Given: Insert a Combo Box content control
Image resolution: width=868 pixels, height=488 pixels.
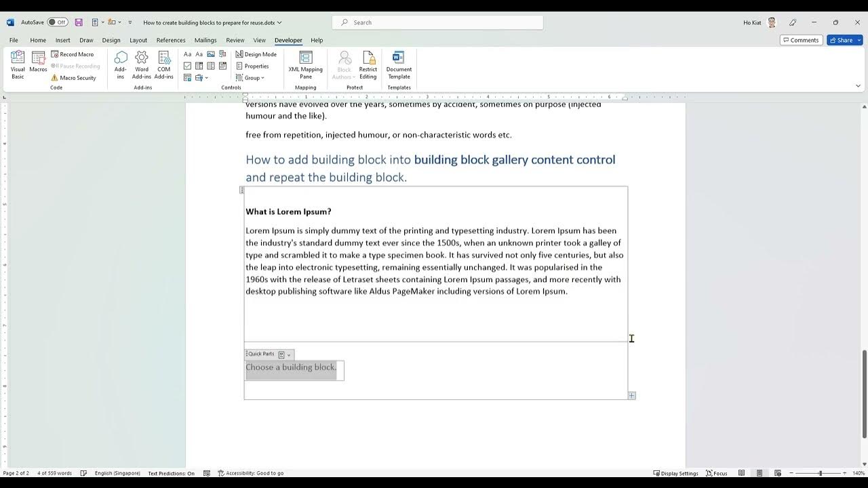Looking at the screenshot, I should (x=199, y=66).
